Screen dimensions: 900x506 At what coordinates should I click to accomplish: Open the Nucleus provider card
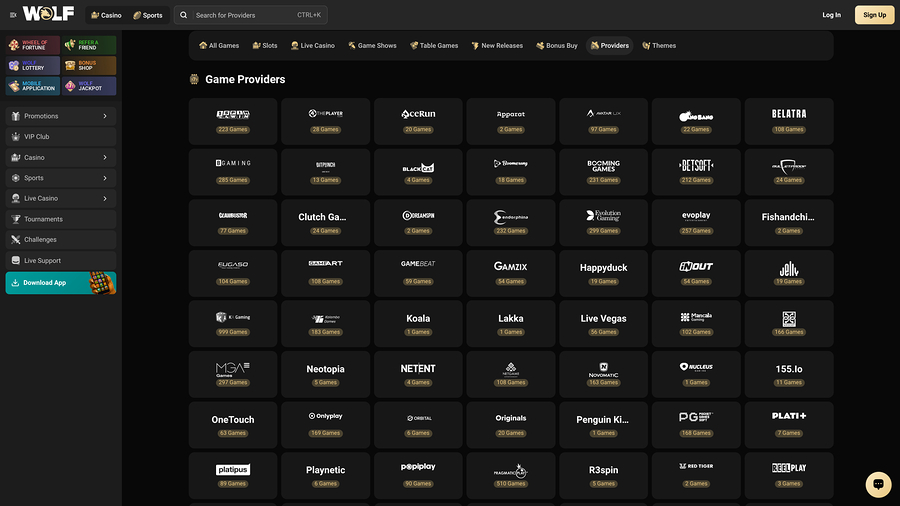pyautogui.click(x=696, y=374)
